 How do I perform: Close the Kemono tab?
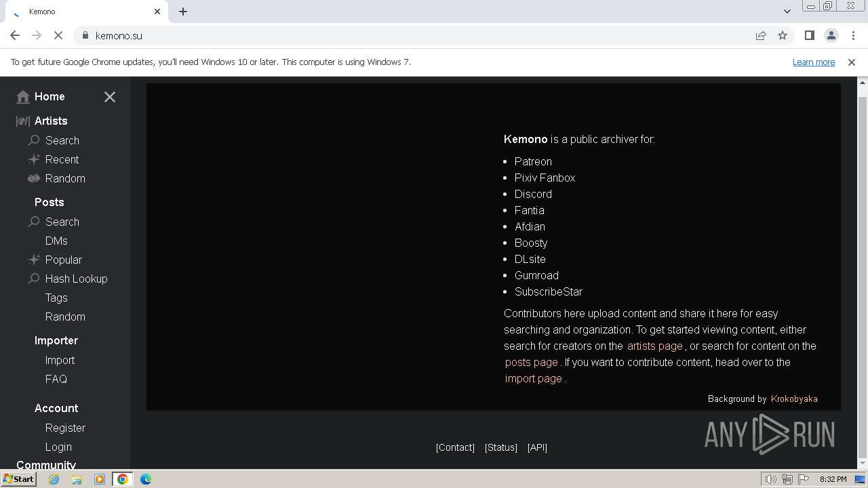157,12
